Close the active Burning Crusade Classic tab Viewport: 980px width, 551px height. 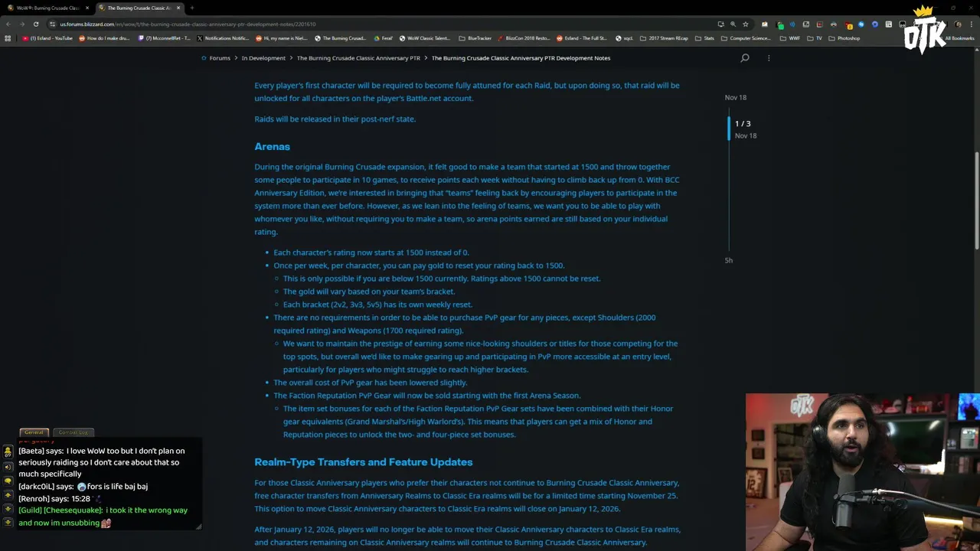point(178,8)
